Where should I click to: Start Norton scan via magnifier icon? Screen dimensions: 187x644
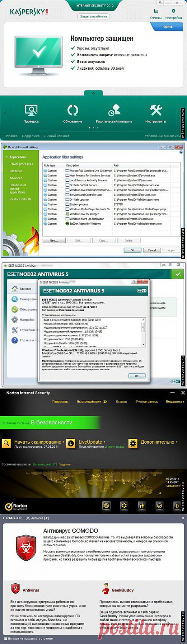click(6, 443)
